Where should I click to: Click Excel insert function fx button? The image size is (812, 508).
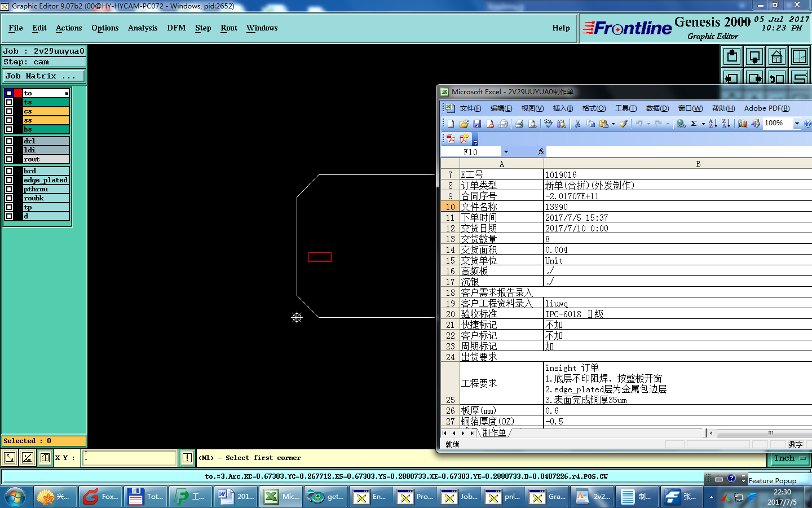click(541, 152)
